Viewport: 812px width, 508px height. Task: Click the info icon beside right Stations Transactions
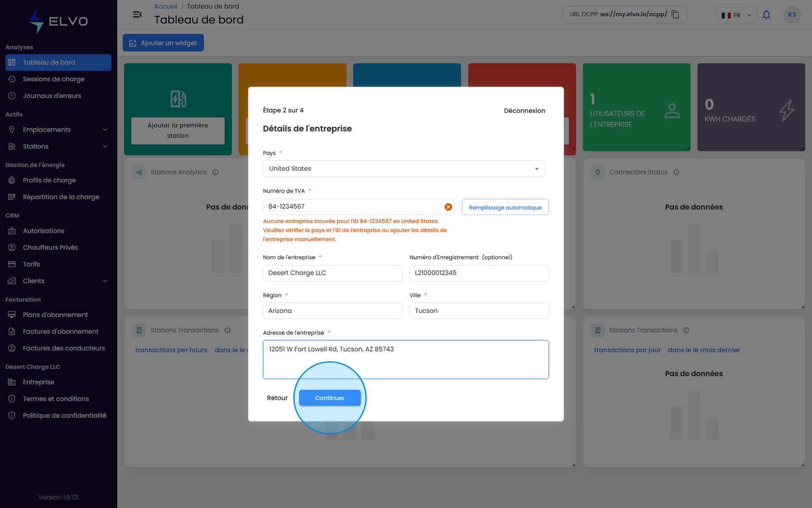click(x=686, y=330)
